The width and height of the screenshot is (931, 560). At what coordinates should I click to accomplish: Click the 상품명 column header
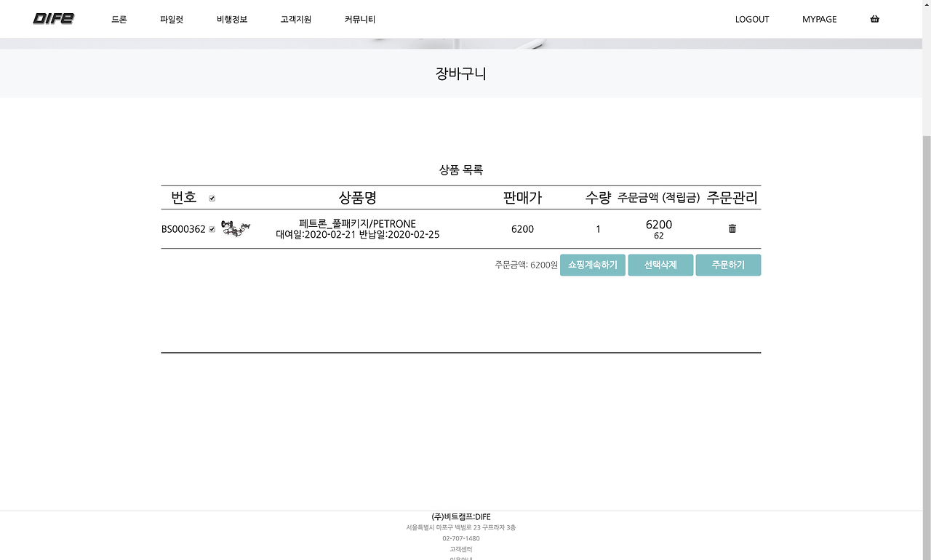[x=358, y=197]
